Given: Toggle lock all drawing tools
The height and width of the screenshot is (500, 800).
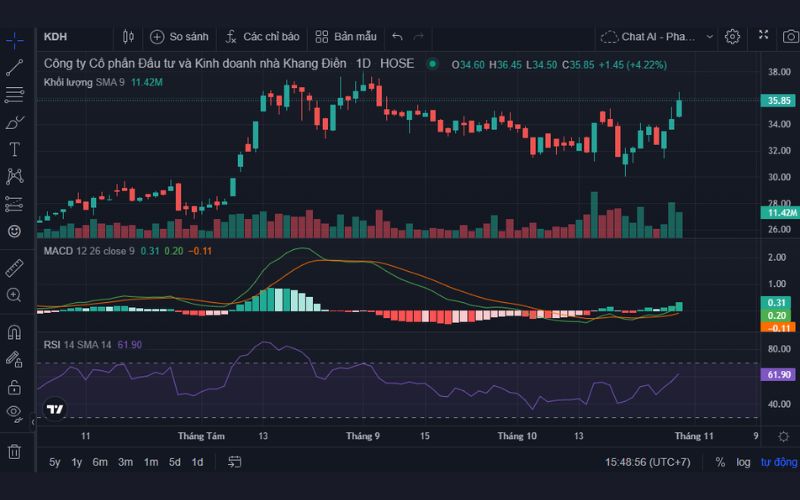Looking at the screenshot, I should click(15, 386).
